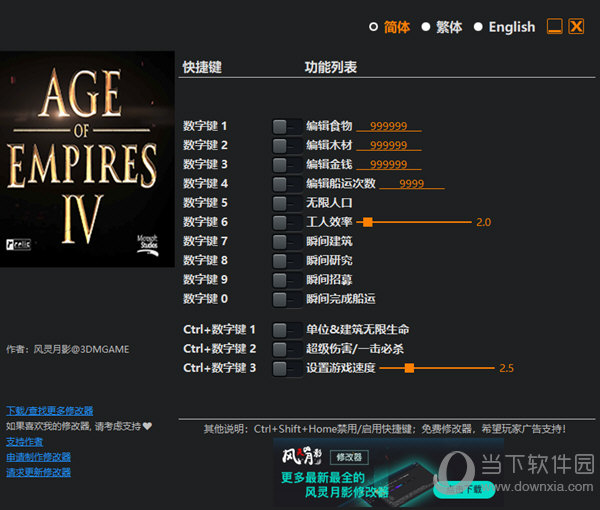
Task: Select the 简体 language radio button
Action: (373, 27)
